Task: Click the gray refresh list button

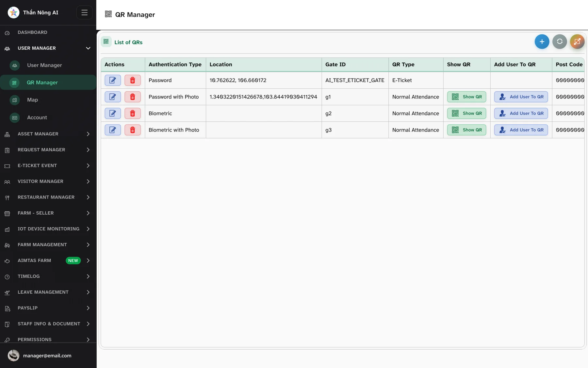Action: [560, 42]
